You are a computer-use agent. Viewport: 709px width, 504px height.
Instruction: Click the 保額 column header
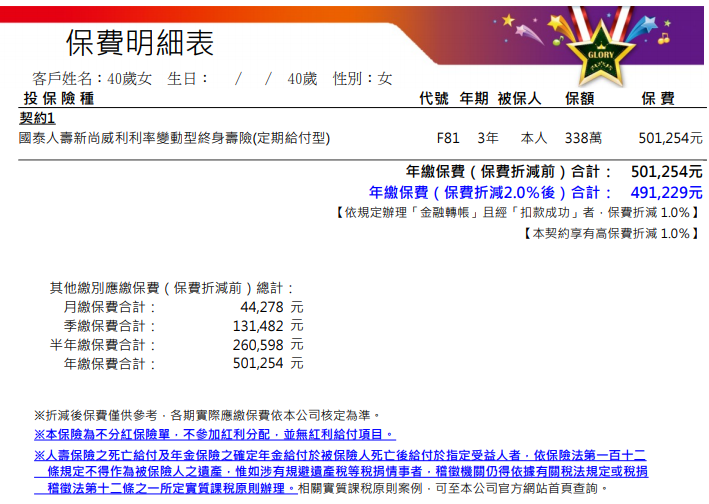pos(580,98)
